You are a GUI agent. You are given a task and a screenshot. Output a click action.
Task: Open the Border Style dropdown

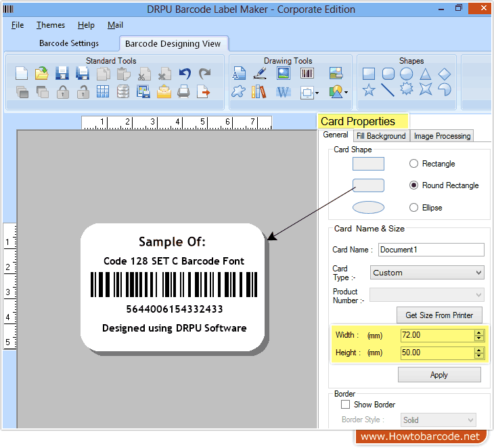tap(438, 420)
